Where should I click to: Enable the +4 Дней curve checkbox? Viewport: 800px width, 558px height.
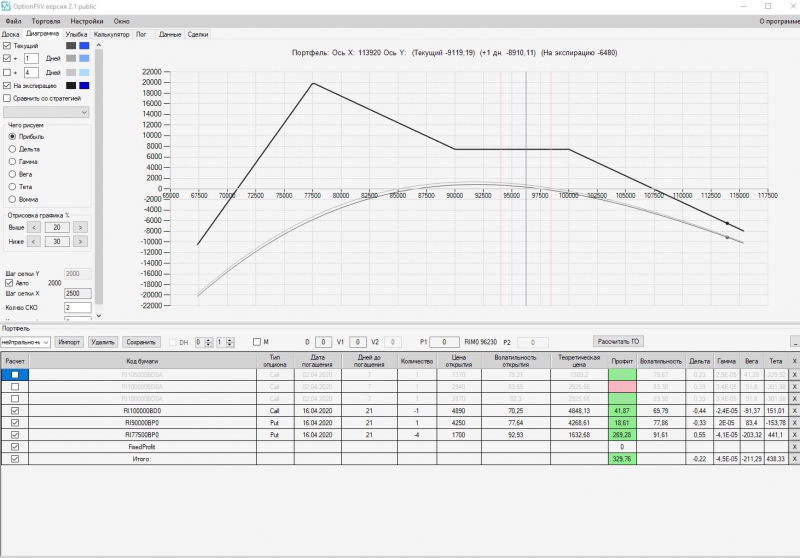pyautogui.click(x=7, y=72)
